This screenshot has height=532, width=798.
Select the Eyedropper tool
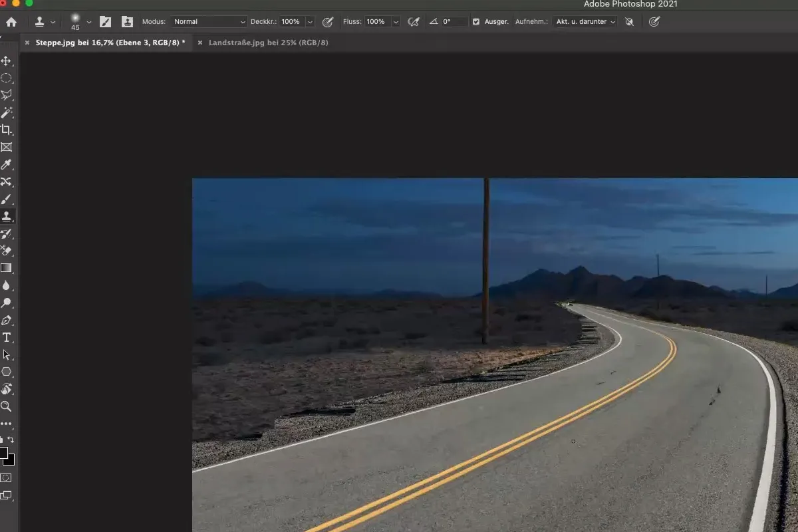(x=7, y=164)
